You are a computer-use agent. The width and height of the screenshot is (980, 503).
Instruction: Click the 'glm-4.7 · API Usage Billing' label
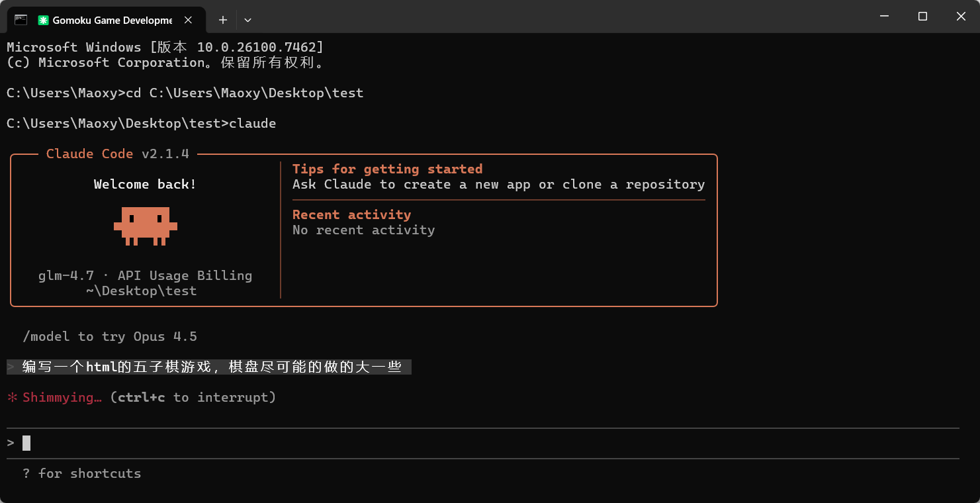(x=145, y=275)
